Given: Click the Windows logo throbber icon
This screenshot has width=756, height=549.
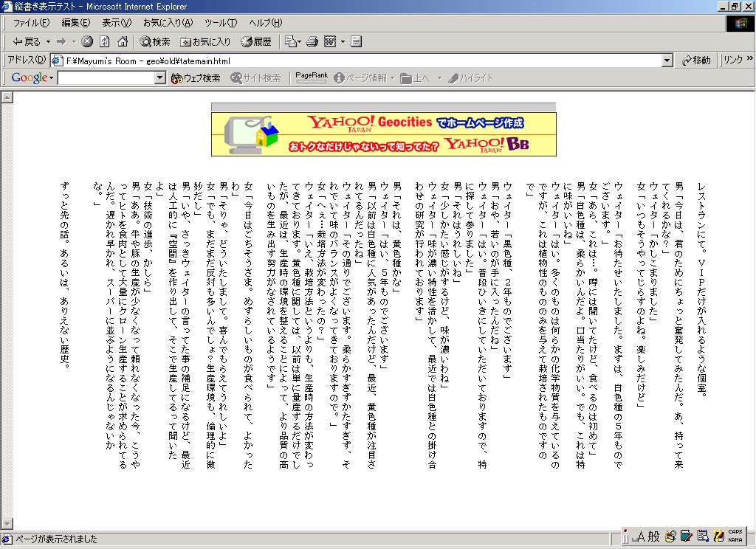Looking at the screenshot, I should [740, 24].
